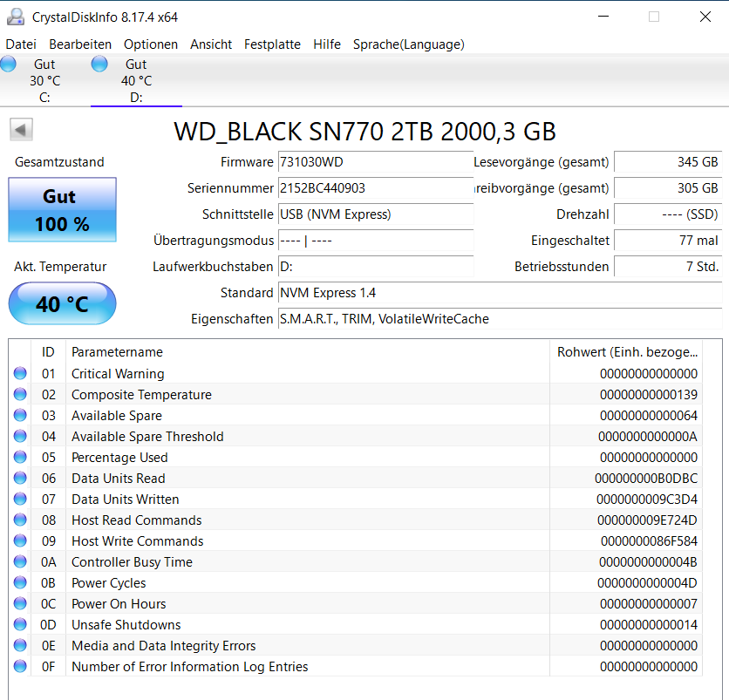The width and height of the screenshot is (729, 700).
Task: Click the Laufwerkbuchstaben field D:
Action: click(376, 267)
